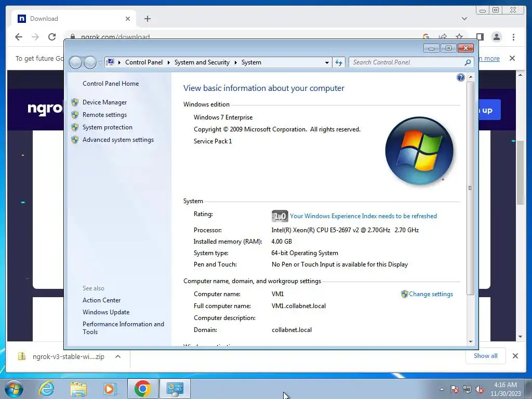Click Control Panel scrollbar up arrow
532x399 pixels.
pos(471,77)
